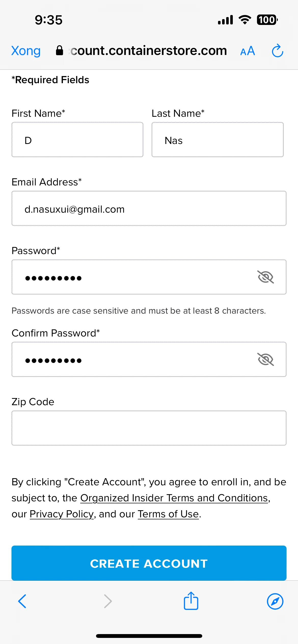This screenshot has height=644, width=298.
Task: Click the CREATE ACCOUNT button
Action: [149, 563]
